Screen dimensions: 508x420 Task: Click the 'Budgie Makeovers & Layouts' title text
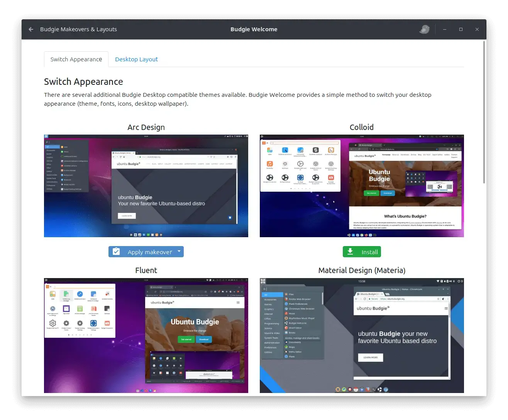78,29
